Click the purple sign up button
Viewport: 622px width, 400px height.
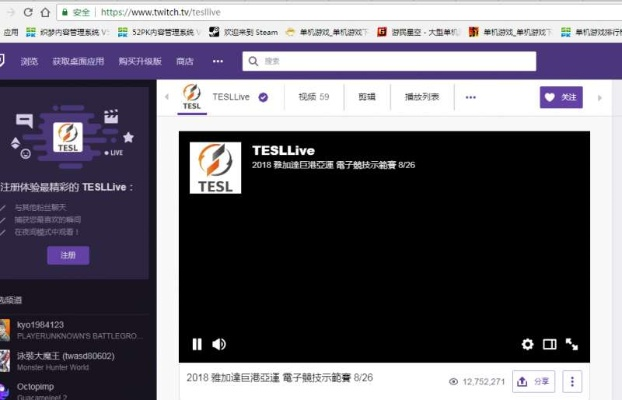point(68,255)
